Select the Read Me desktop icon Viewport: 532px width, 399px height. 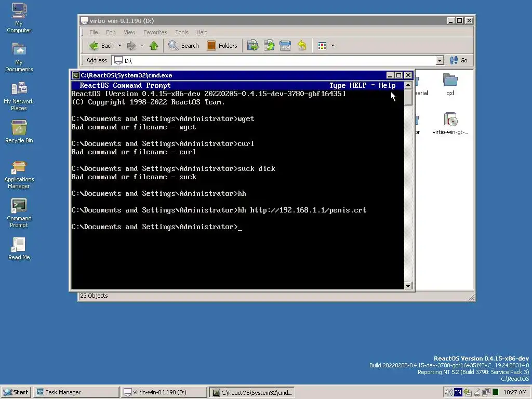19,249
